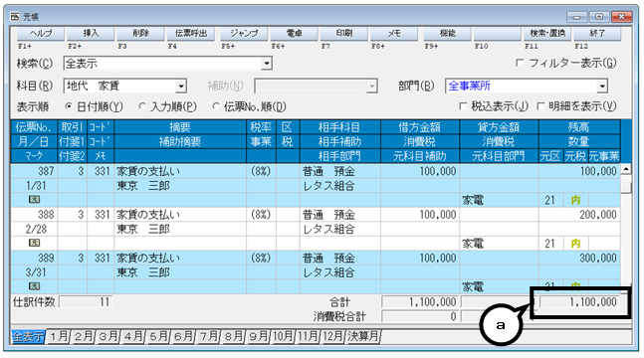Click the 借方金額 column header
Viewport: 644px width, 358px height.
[x=420, y=127]
